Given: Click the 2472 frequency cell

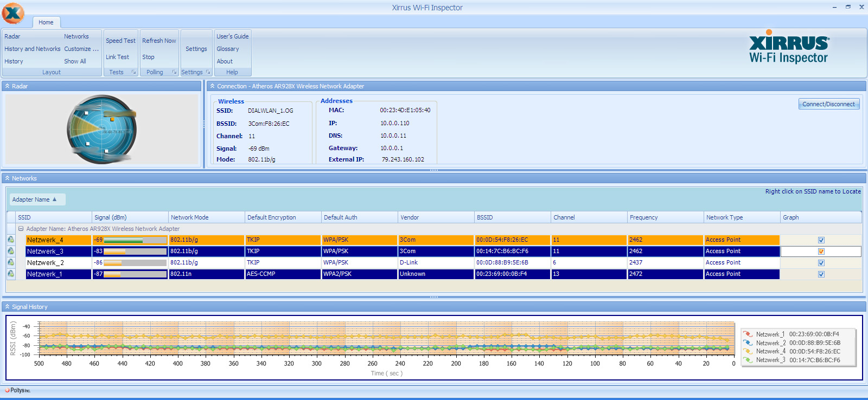Looking at the screenshot, I should (666, 274).
